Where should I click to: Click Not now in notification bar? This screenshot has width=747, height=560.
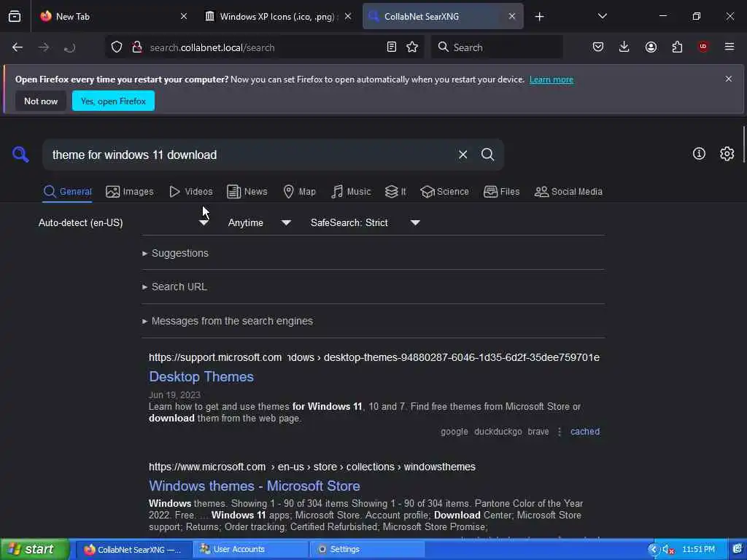click(41, 101)
